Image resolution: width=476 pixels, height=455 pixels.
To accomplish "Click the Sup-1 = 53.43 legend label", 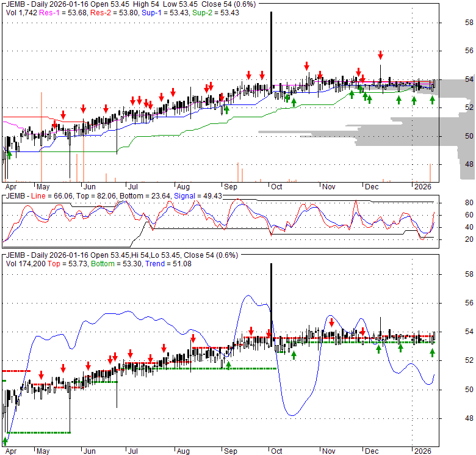I will [x=157, y=13].
